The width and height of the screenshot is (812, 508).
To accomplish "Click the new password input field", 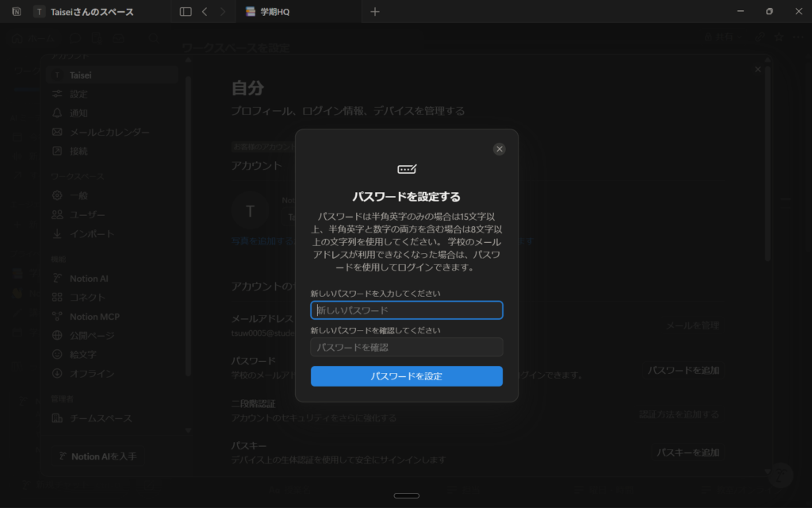I will click(x=406, y=310).
